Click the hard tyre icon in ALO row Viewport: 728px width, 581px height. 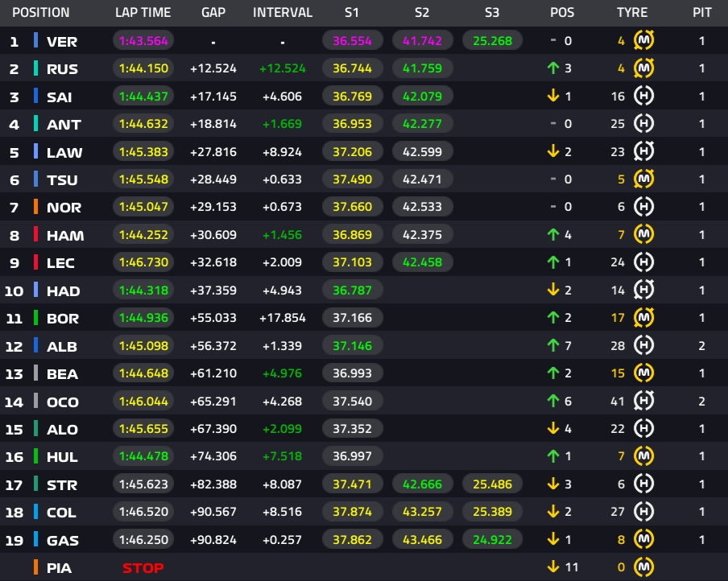[x=644, y=428]
